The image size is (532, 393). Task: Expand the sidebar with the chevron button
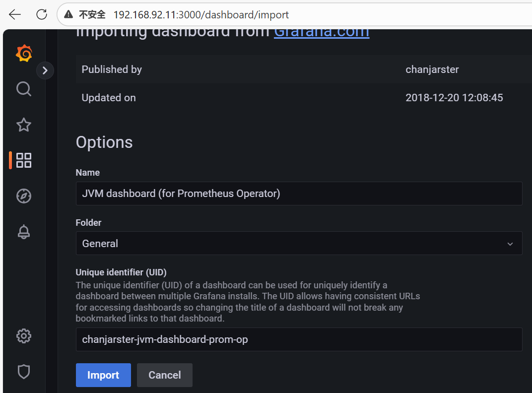tap(45, 70)
